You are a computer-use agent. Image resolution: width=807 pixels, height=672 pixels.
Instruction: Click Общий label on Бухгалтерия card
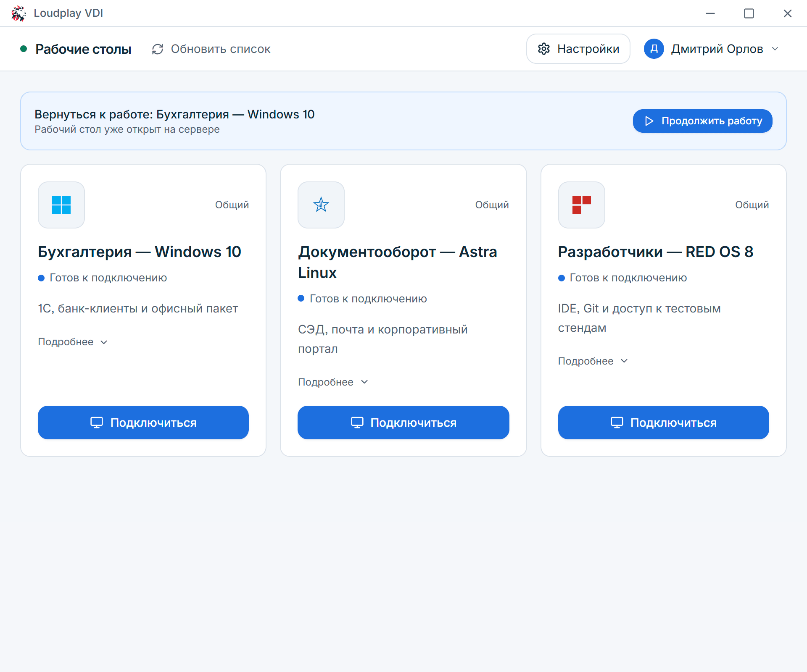(232, 205)
